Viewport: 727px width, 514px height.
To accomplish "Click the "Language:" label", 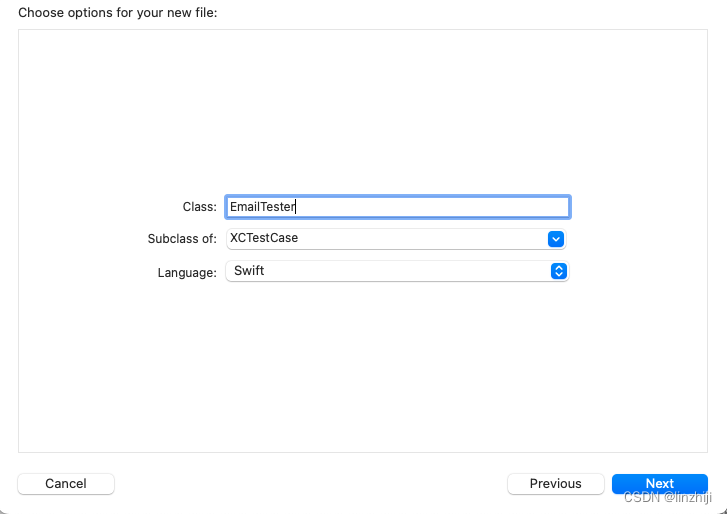I will [187, 272].
